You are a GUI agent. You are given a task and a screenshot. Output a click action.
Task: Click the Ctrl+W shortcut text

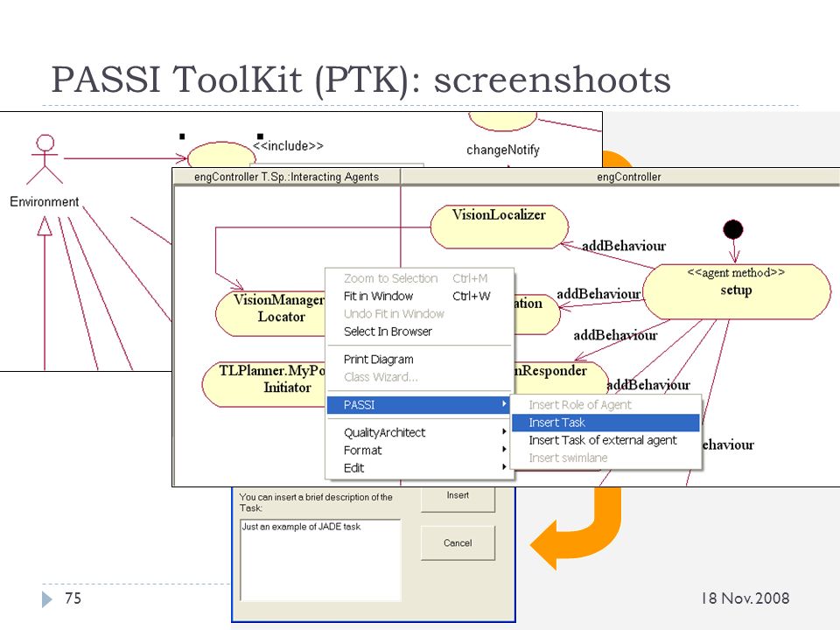click(x=472, y=297)
